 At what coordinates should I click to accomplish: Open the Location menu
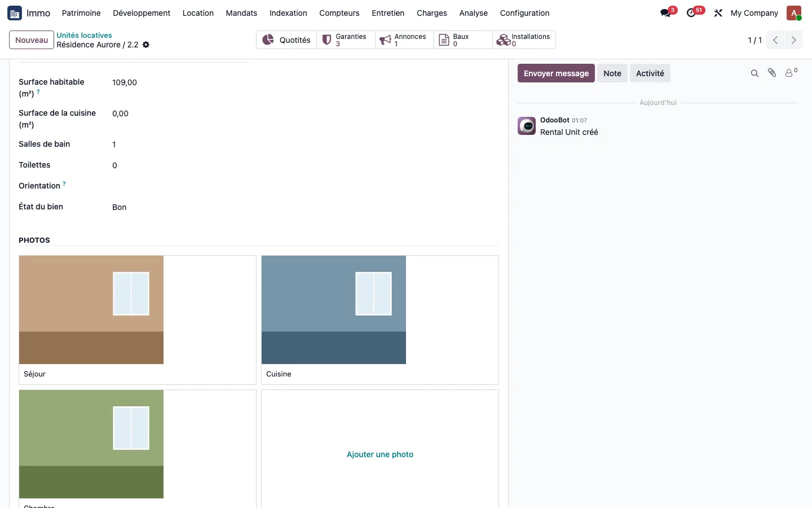(198, 13)
